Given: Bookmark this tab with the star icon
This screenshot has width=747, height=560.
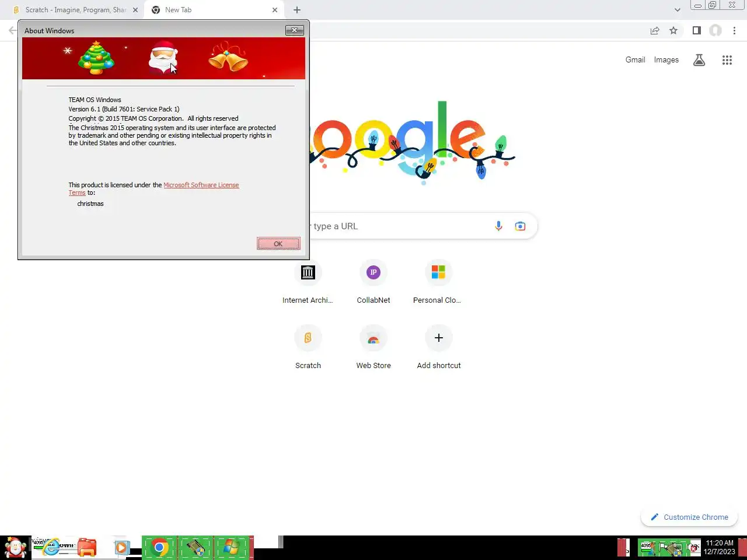Looking at the screenshot, I should pyautogui.click(x=673, y=30).
